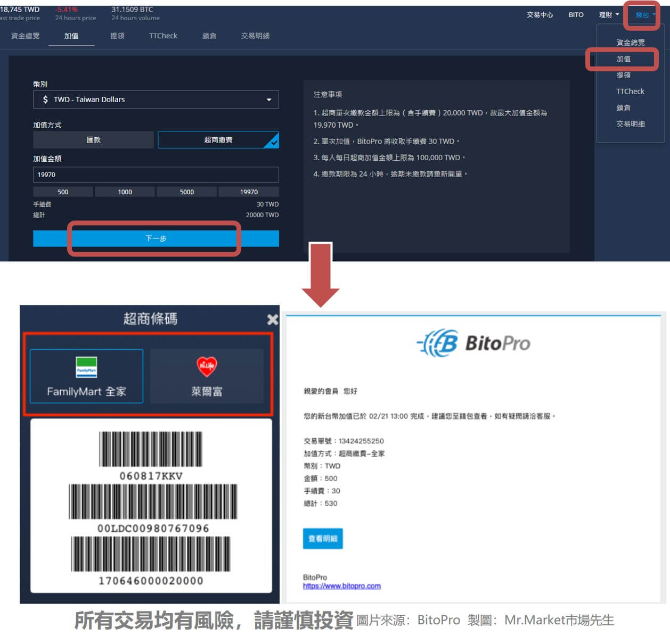
Task: Select FamilyMart 全家 convenience store option
Action: click(86, 376)
